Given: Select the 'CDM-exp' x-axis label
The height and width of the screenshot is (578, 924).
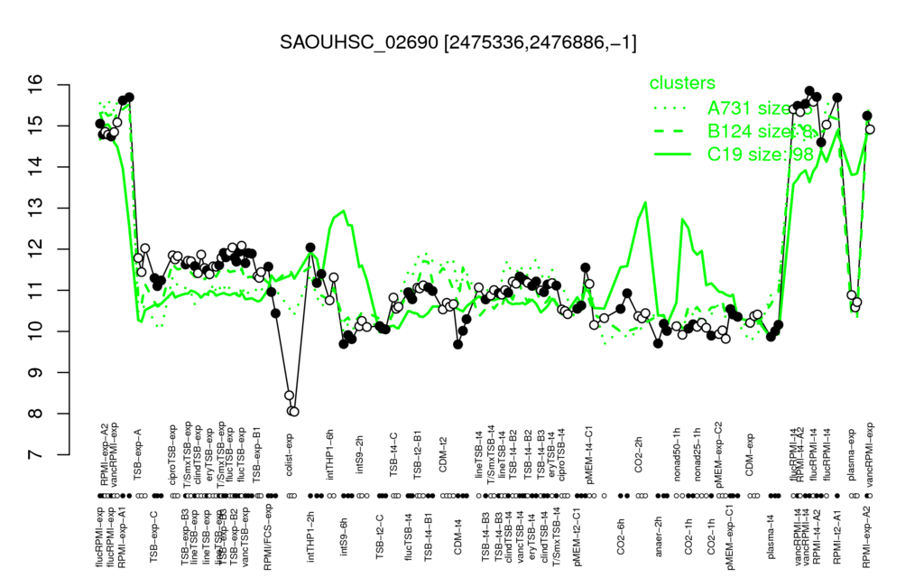Looking at the screenshot, I should [x=750, y=455].
